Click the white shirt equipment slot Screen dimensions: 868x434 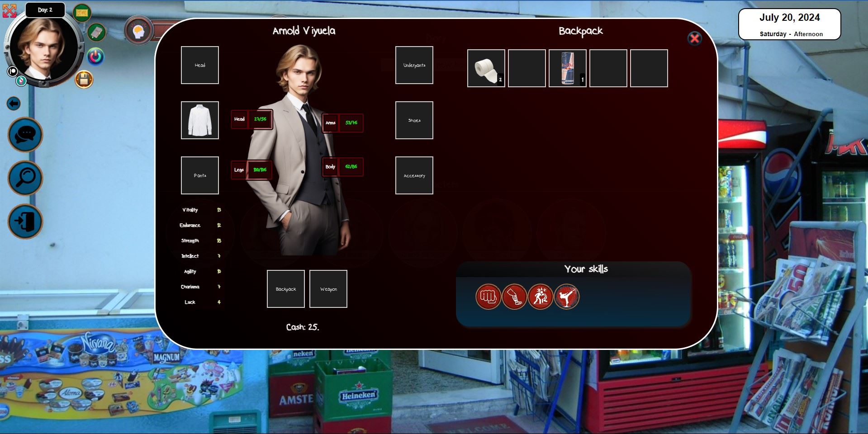pyautogui.click(x=200, y=120)
